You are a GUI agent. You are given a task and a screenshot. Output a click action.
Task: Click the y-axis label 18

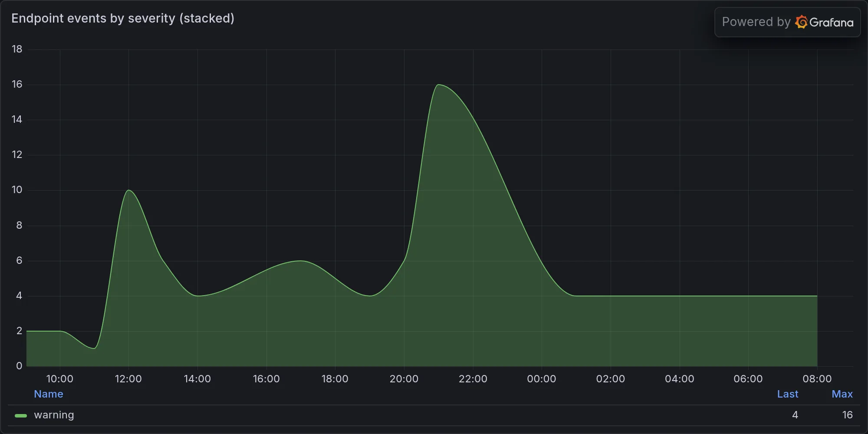click(x=17, y=49)
